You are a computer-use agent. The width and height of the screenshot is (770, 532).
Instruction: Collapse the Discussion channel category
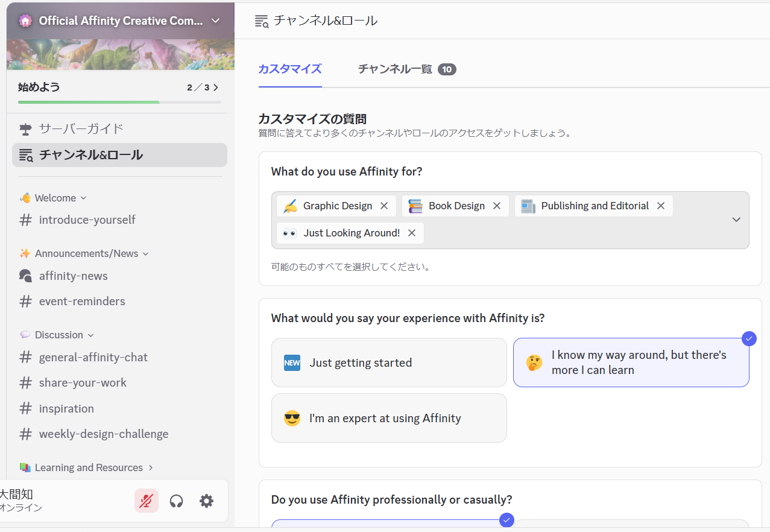[58, 335]
